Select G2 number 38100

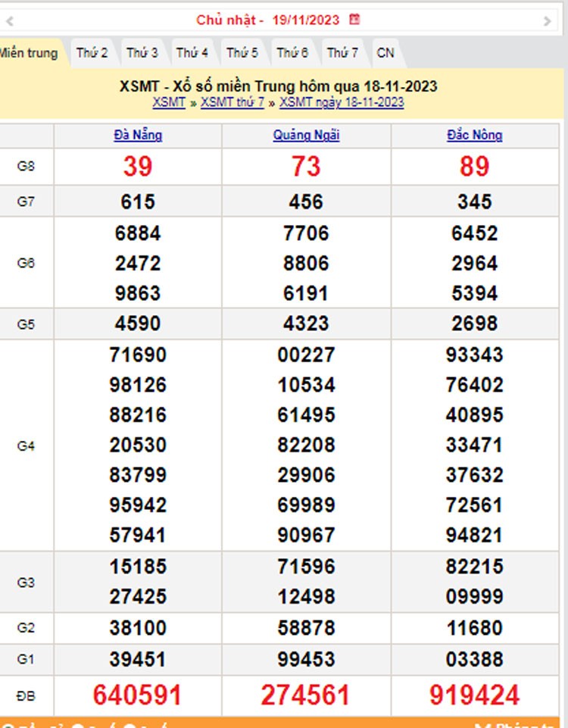138,628
